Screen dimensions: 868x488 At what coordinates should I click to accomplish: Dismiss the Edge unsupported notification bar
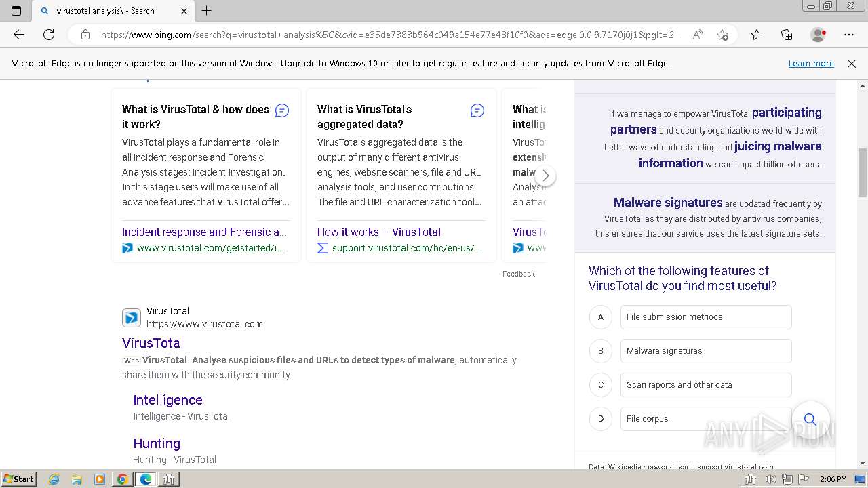pyautogui.click(x=852, y=64)
